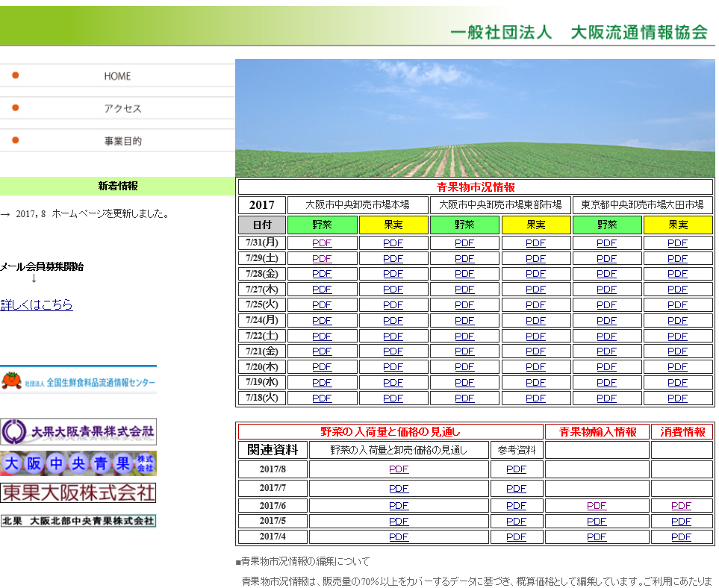Open 2017/7 参考資料 PDF
719x588 pixels.
tap(517, 488)
